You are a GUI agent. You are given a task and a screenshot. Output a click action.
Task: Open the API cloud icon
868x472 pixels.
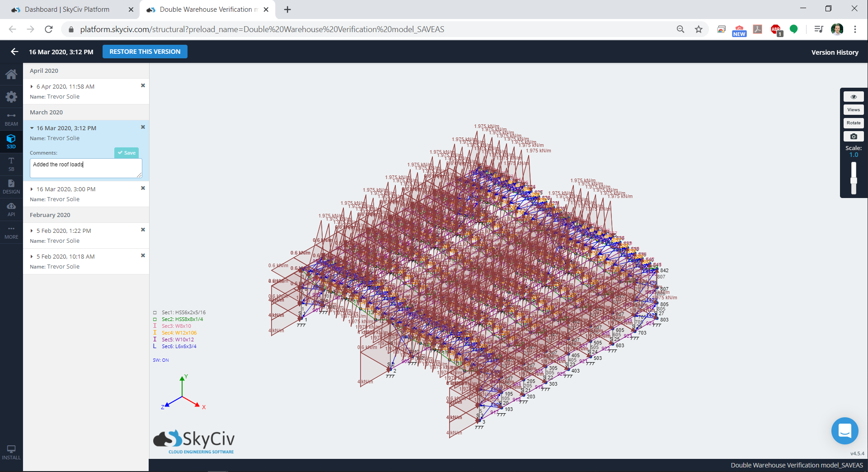[11, 209]
